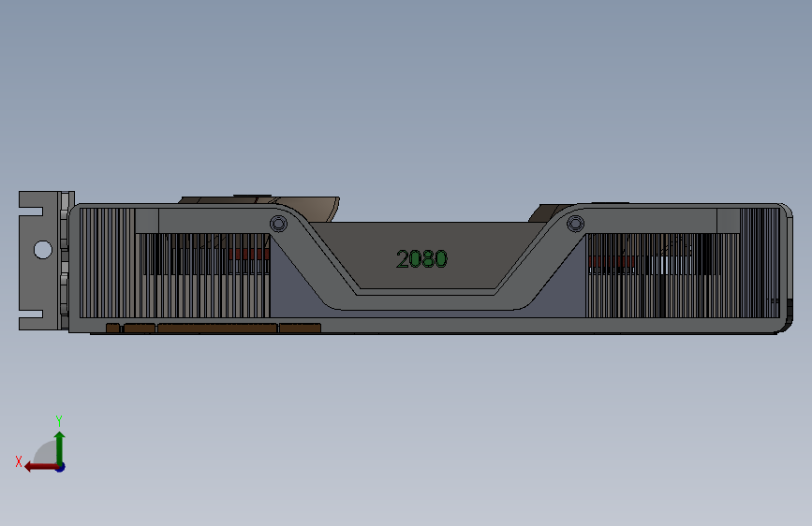Select the round hole in the mounting bracket

tap(43, 250)
